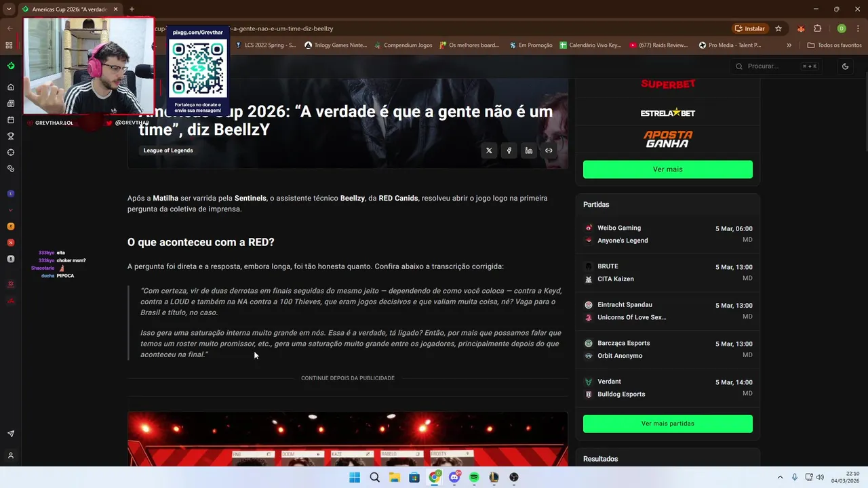868x488 pixels.
Task: Click the Instalar app button in address bar
Action: coord(750,28)
